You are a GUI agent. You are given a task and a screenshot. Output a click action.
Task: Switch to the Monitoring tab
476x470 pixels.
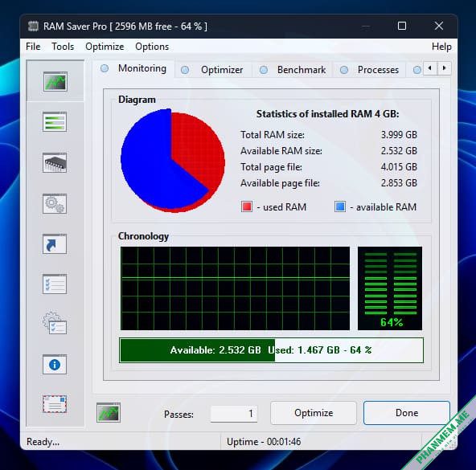(133, 68)
